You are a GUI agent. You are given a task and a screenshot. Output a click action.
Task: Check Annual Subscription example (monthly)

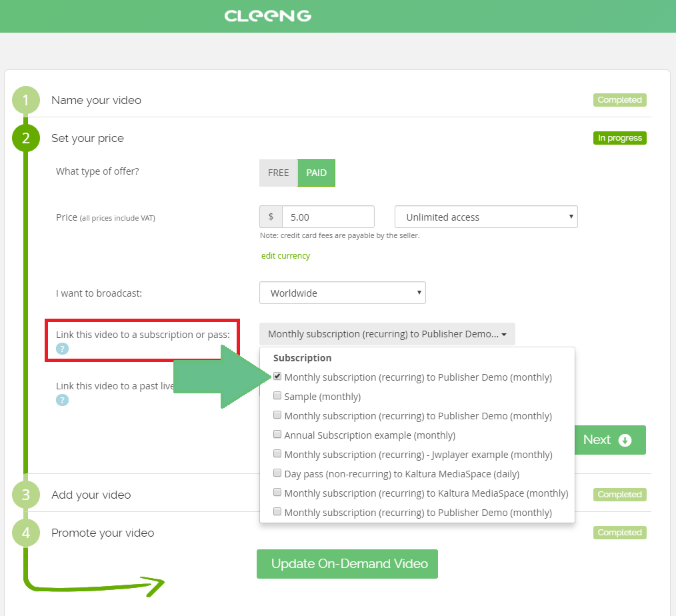[x=277, y=435]
